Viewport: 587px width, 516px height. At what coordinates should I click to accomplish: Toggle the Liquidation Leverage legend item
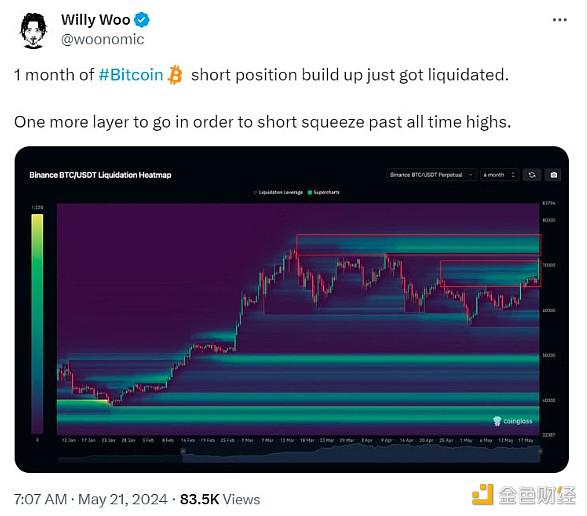(278, 192)
